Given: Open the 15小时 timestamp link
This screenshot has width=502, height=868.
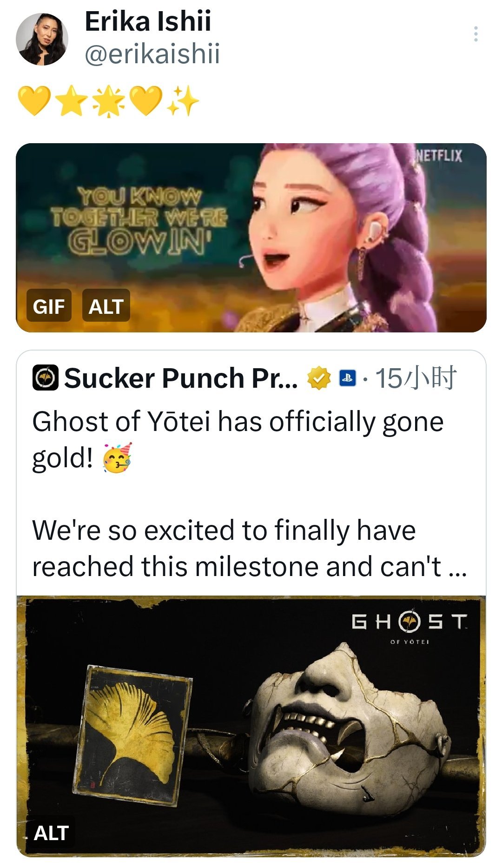Looking at the screenshot, I should [416, 378].
